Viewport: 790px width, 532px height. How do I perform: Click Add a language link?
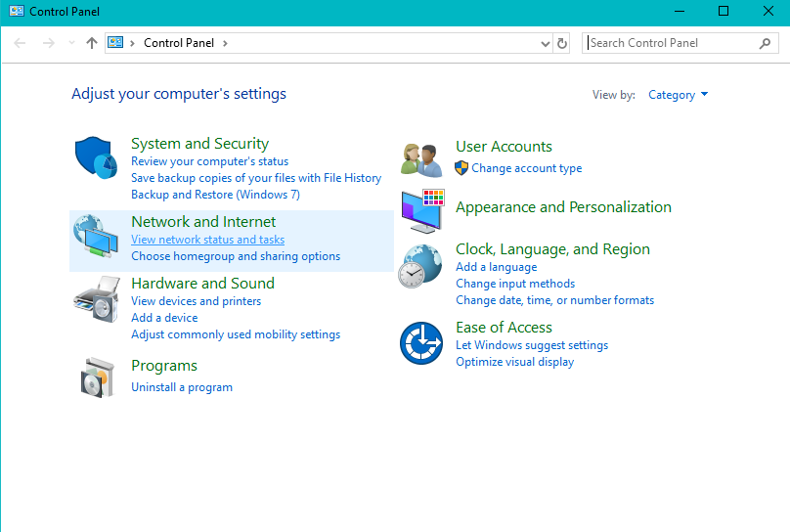coord(497,267)
